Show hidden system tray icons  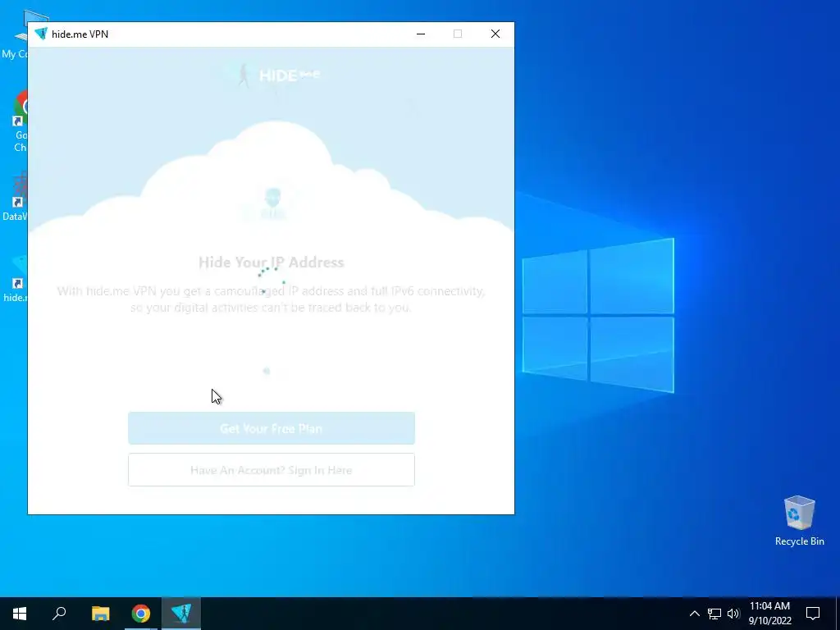tap(694, 614)
